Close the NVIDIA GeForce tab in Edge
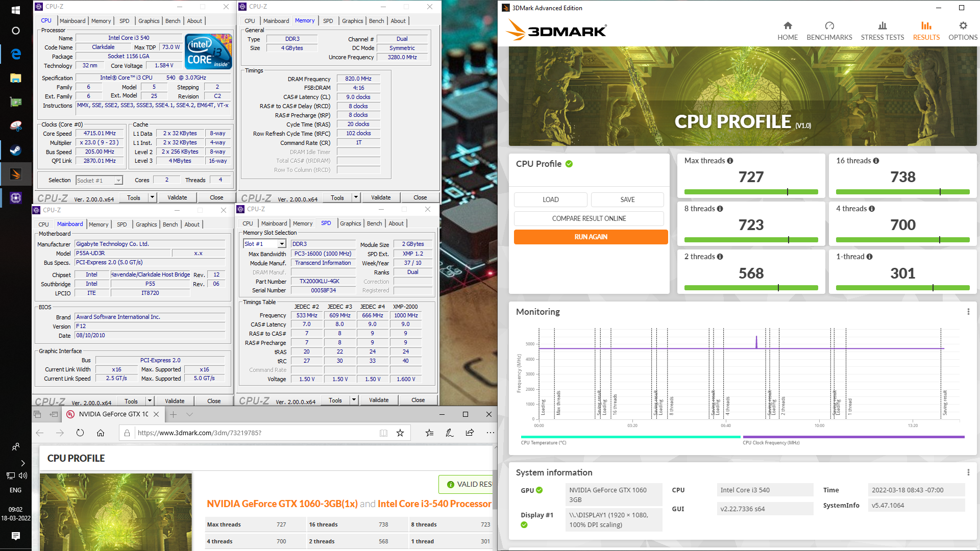Screen dimensions: 980x551 pyautogui.click(x=156, y=414)
